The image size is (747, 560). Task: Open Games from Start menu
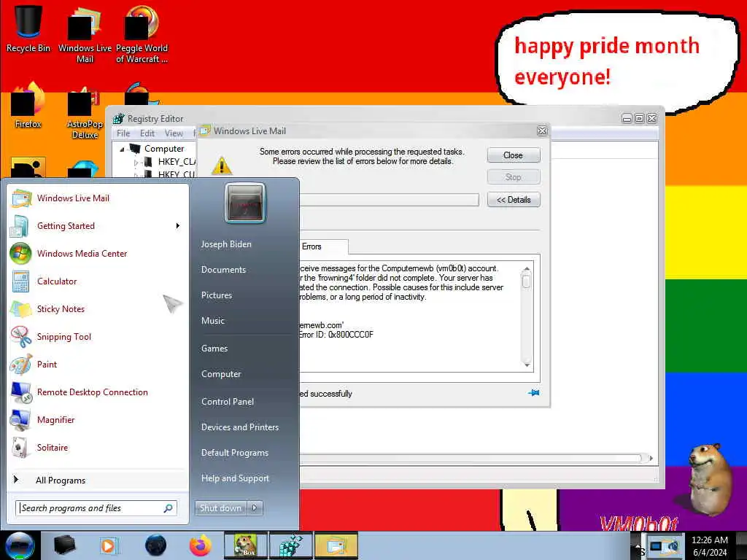pos(214,348)
